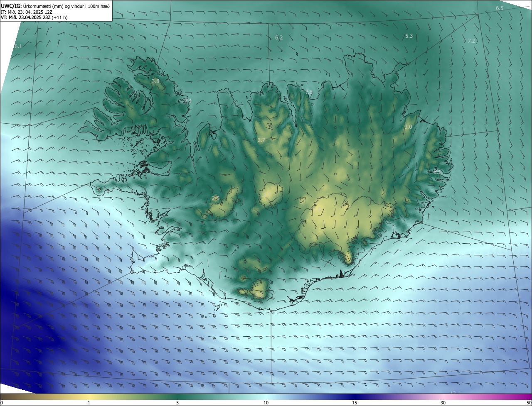Viewport: 532px width, 406px height.
Task: Click the 15 tick on the color scale
Action: tap(355, 403)
